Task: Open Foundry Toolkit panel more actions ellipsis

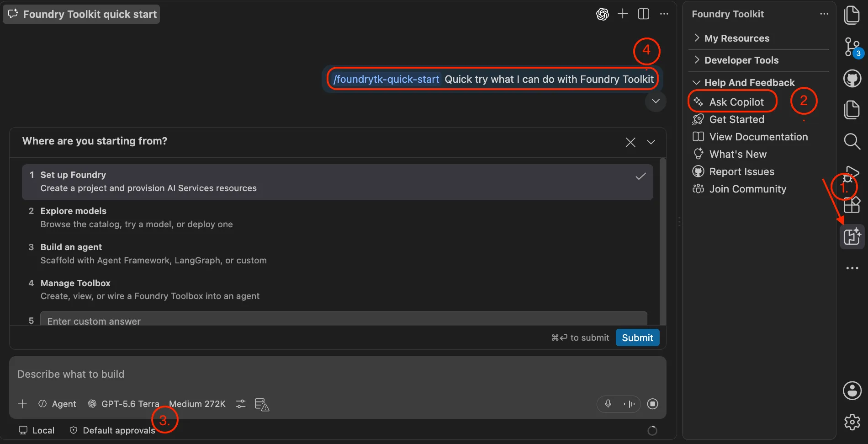Action: click(824, 14)
